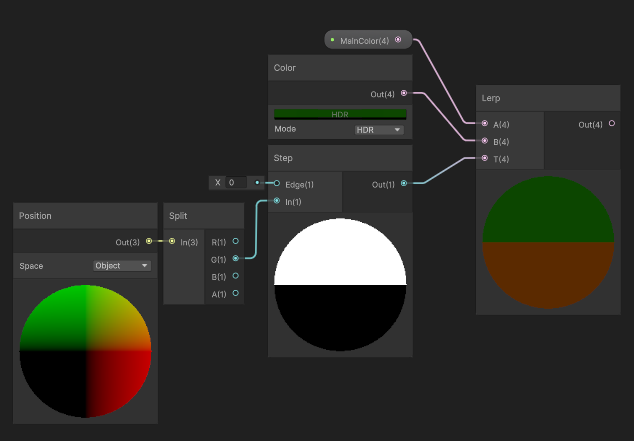Image resolution: width=634 pixels, height=441 pixels.
Task: Click the Lerp node Out(4) output port
Action: tap(612, 123)
